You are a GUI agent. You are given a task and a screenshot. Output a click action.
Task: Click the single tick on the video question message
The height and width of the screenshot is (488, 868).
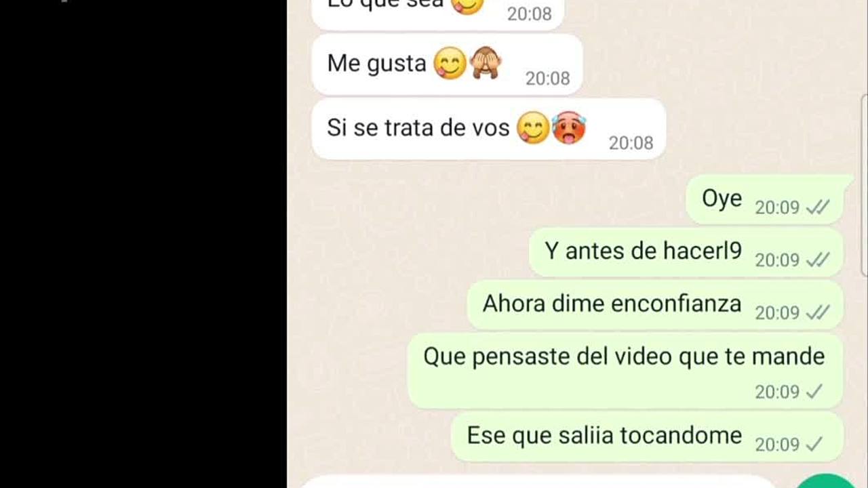tap(814, 392)
